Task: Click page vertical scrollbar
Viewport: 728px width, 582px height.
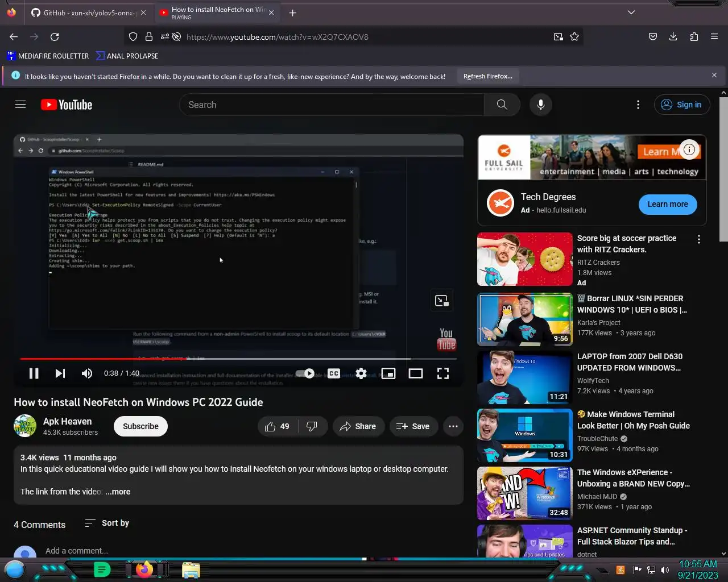Action: pos(723,169)
